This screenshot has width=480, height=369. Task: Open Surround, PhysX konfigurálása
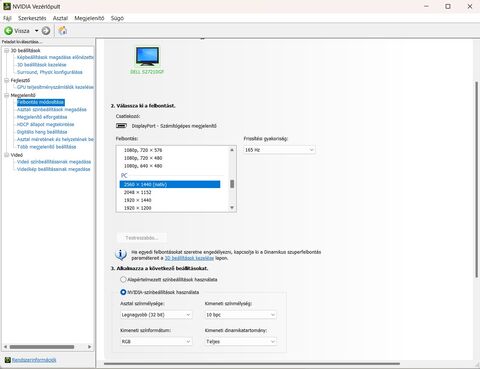click(50, 72)
